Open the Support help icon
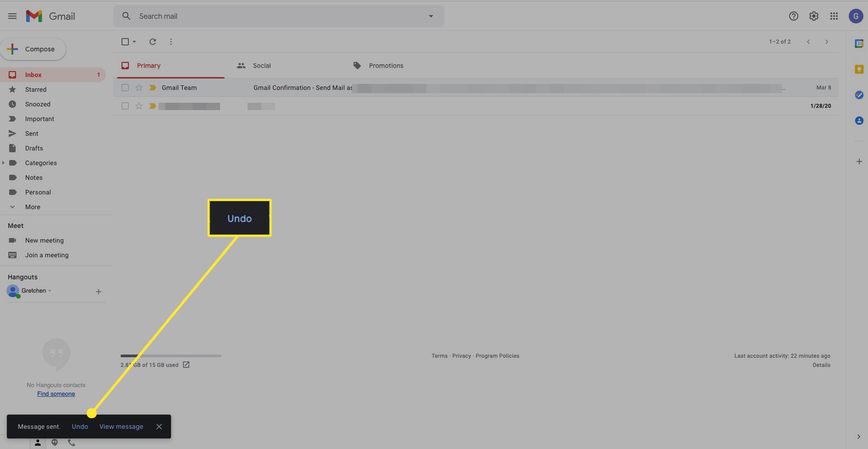Screen dimensions: 868x449 793,16
